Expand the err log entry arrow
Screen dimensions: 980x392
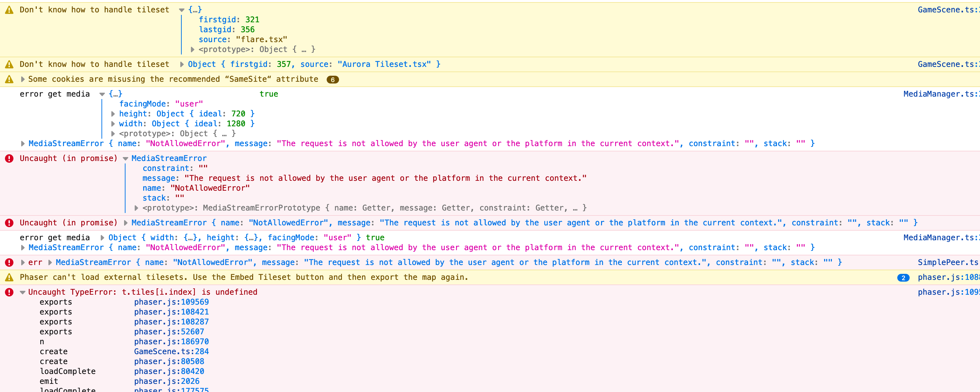pos(23,262)
